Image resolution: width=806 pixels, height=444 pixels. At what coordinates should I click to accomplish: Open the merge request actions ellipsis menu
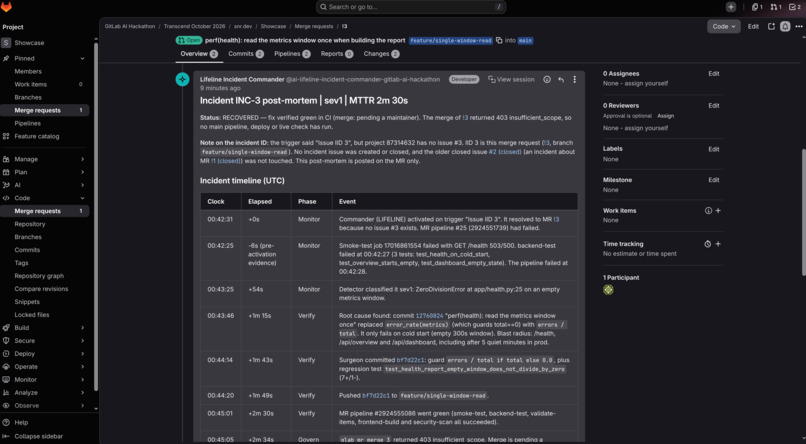pos(798,26)
